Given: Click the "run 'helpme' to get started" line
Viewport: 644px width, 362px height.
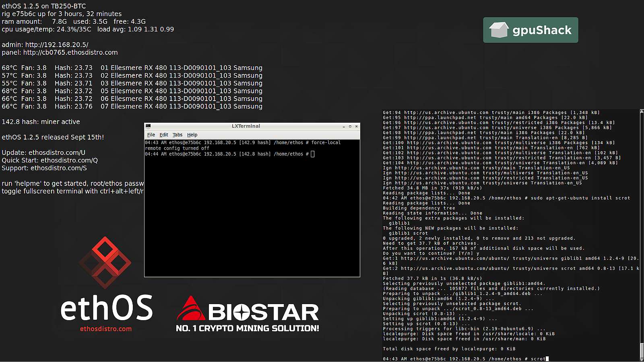Looking at the screenshot, I should pos(73,183).
